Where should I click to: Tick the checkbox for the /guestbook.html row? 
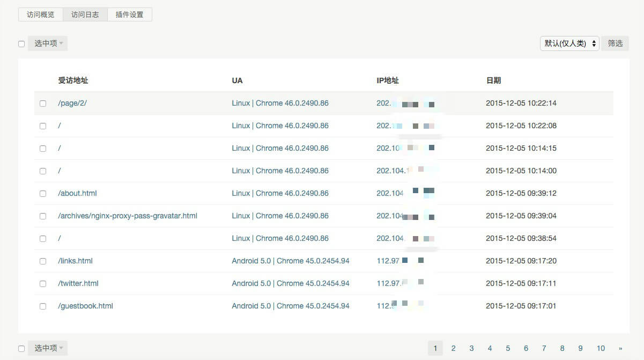pyautogui.click(x=43, y=306)
